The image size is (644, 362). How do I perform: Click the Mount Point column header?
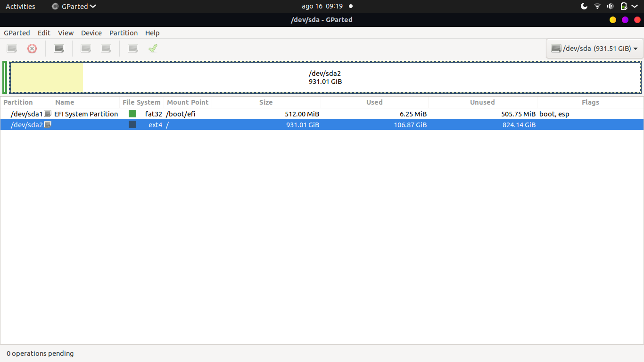[188, 102]
